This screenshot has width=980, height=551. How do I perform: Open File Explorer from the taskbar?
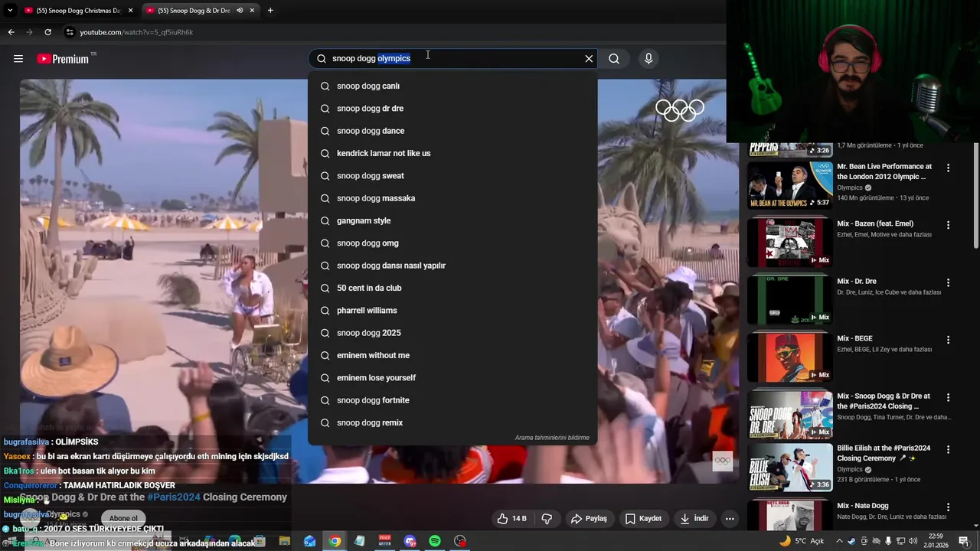tap(285, 541)
